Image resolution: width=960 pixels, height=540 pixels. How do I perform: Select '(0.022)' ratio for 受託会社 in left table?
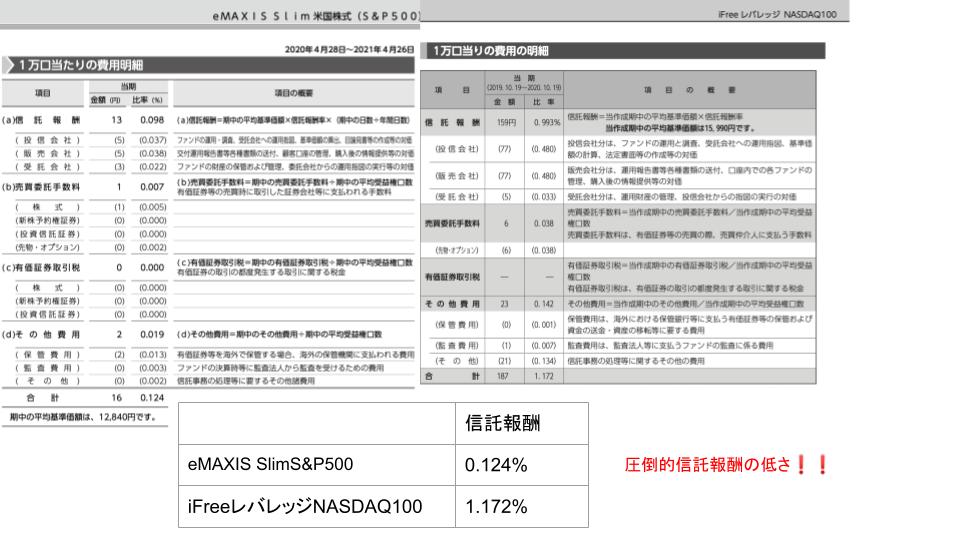[152, 167]
